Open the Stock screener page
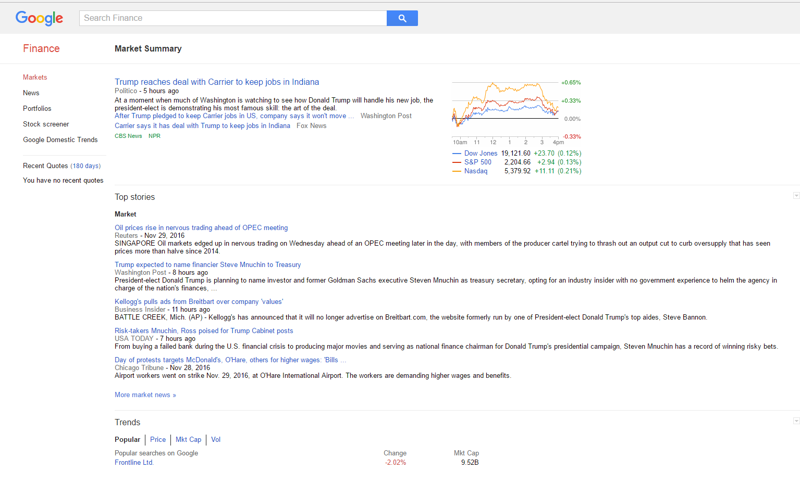The image size is (800, 483). tap(46, 124)
